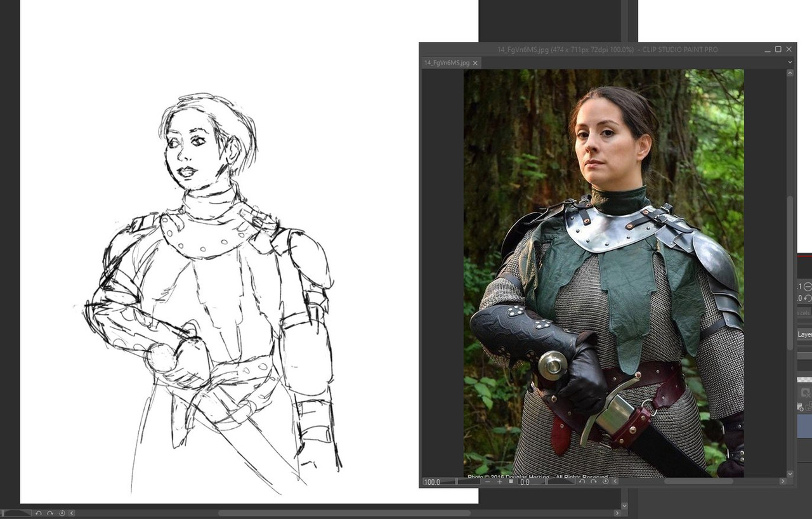Click the down scroll arrow of sketch canvas
812x519 pixels.
[x=624, y=506]
